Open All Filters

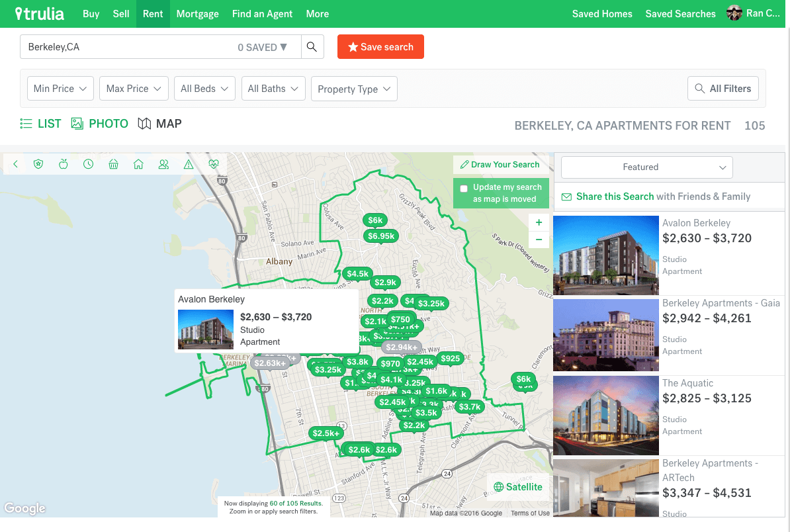[x=723, y=89]
